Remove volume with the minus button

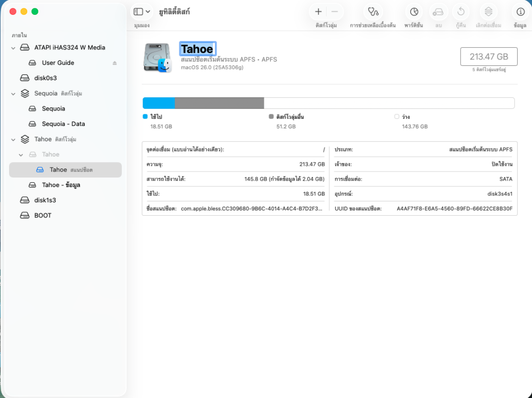coord(335,12)
